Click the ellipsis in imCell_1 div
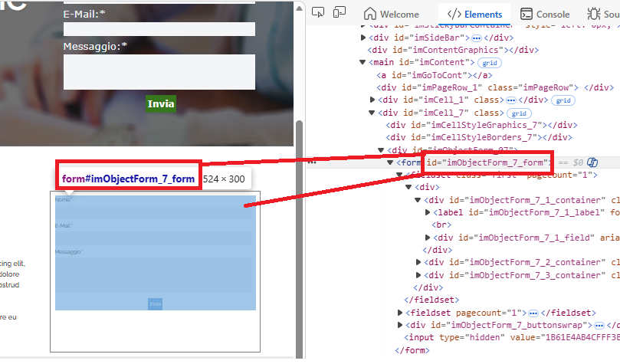This screenshot has width=620, height=364. tap(510, 100)
